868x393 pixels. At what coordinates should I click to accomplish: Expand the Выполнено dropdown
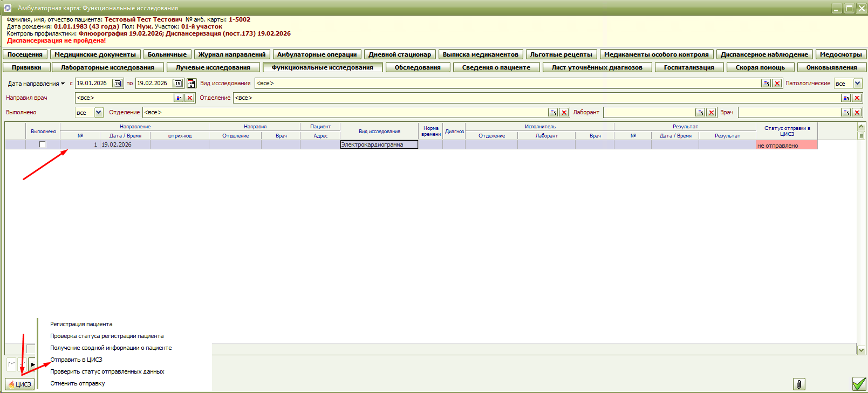[x=99, y=113]
